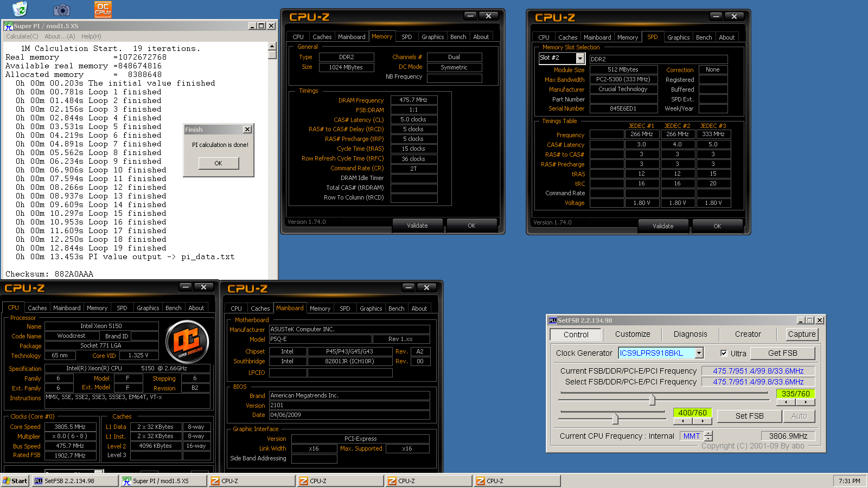Click the P5Q-E motherboard model field
Screen dimensions: 868x488
click(x=320, y=339)
